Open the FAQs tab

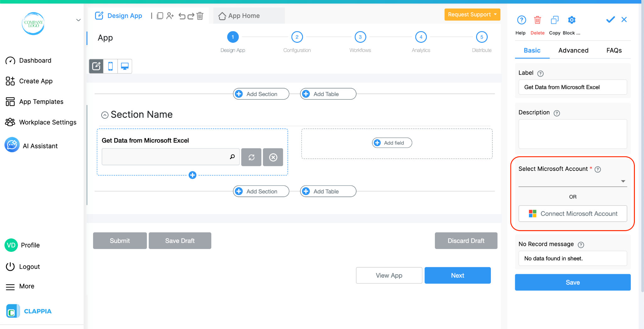click(x=614, y=50)
